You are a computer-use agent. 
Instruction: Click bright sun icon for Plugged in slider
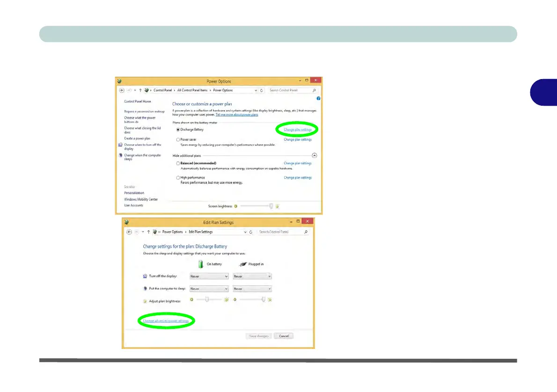point(270,300)
